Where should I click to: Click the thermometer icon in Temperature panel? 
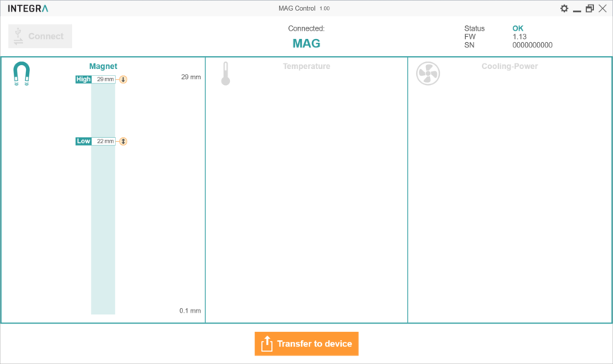225,74
